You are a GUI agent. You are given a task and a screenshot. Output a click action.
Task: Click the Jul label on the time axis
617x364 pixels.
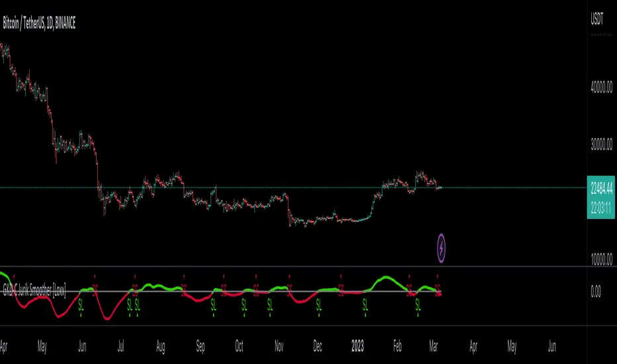pos(120,346)
